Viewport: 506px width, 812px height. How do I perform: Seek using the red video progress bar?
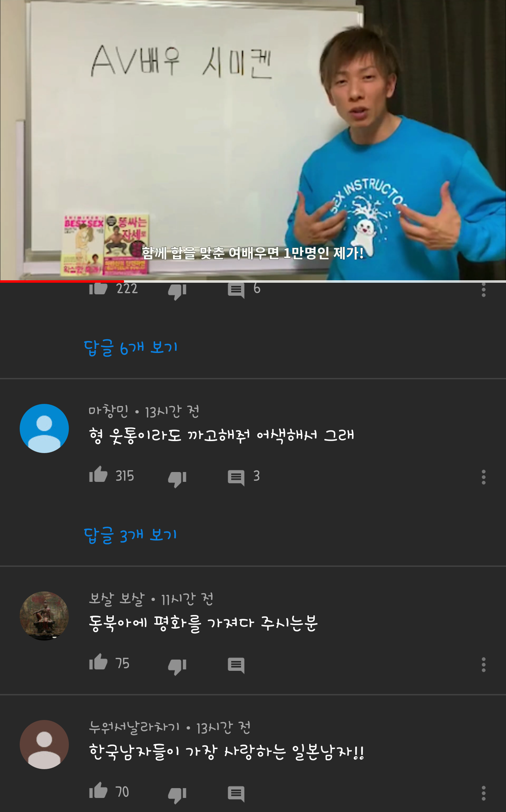[x=253, y=281]
